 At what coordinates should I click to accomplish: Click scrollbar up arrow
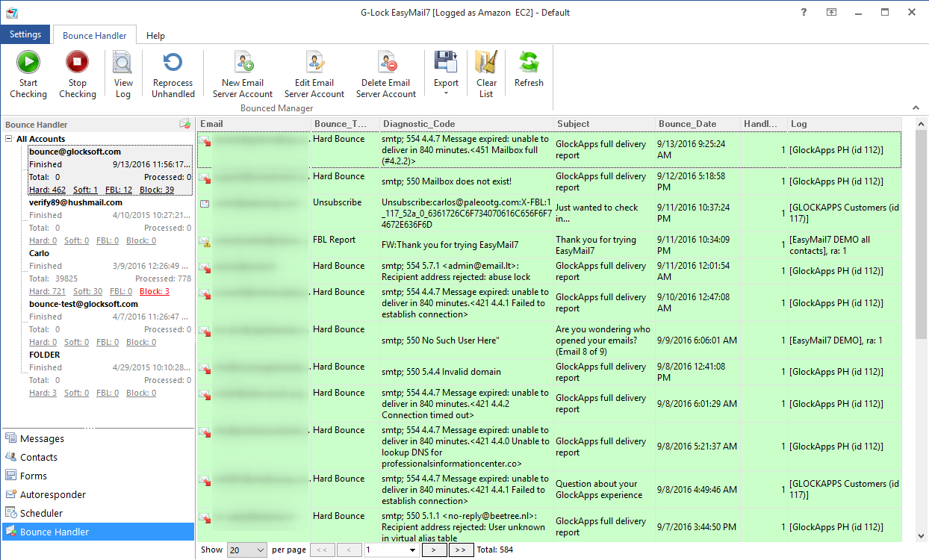click(921, 124)
